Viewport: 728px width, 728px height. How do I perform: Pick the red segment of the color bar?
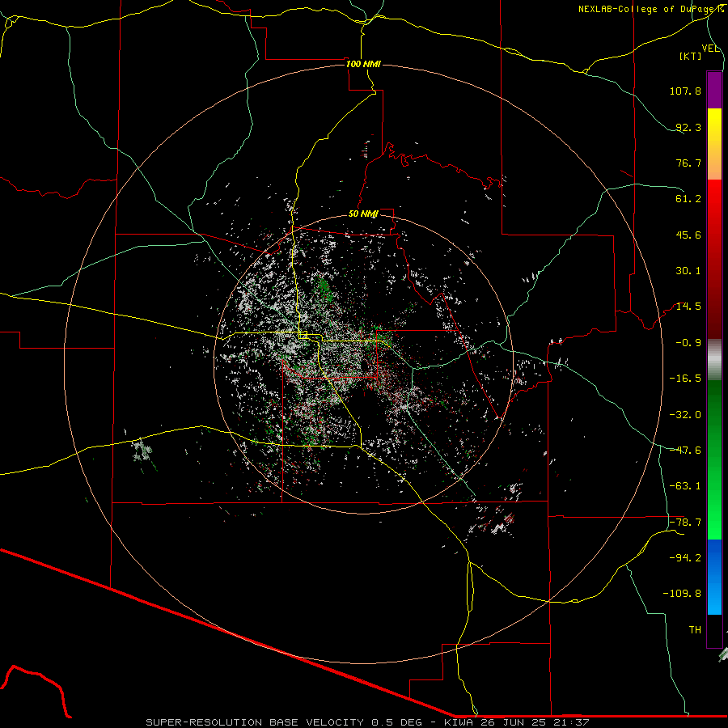(x=714, y=259)
